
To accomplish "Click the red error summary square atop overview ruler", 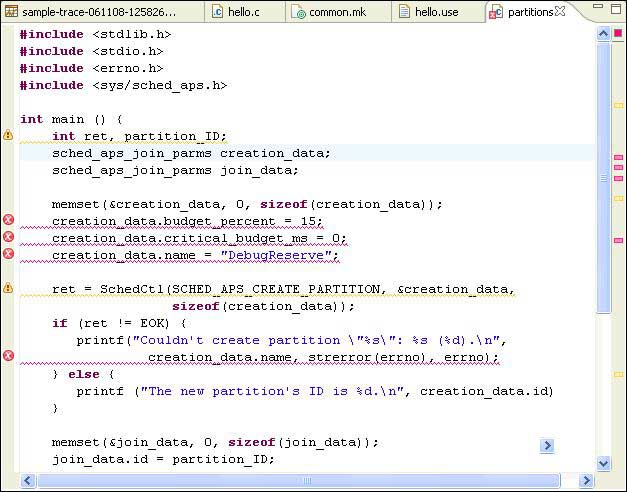I will click(618, 34).
